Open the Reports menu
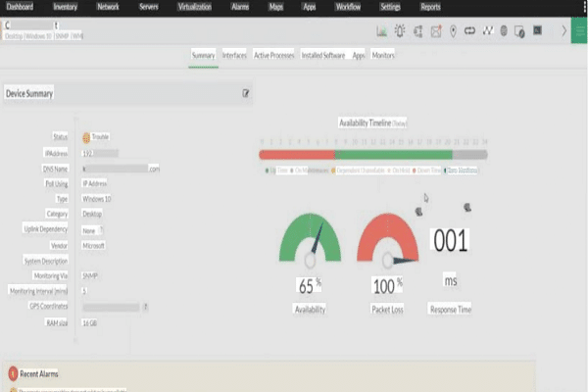The height and width of the screenshot is (392, 588). pos(430,7)
